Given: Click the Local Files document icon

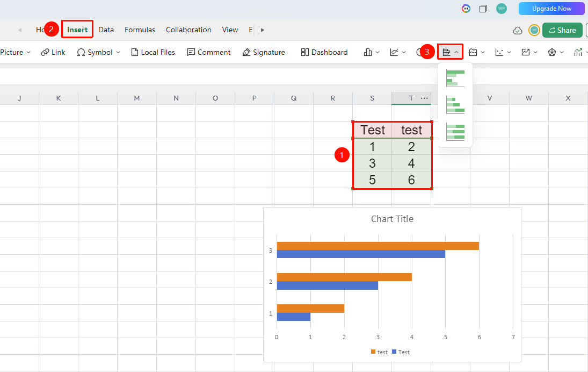Looking at the screenshot, I should pos(134,52).
